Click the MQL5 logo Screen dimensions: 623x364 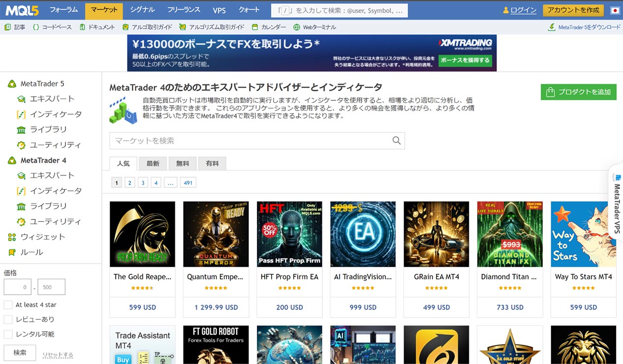(23, 10)
